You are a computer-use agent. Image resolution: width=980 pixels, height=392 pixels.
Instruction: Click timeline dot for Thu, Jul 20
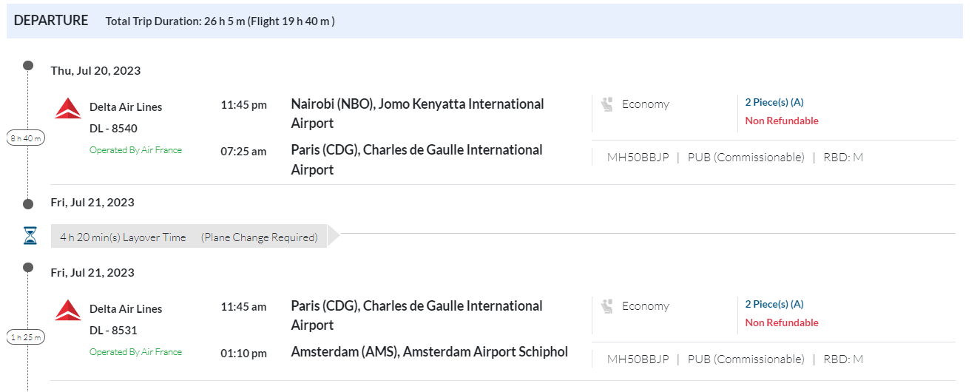[x=28, y=66]
